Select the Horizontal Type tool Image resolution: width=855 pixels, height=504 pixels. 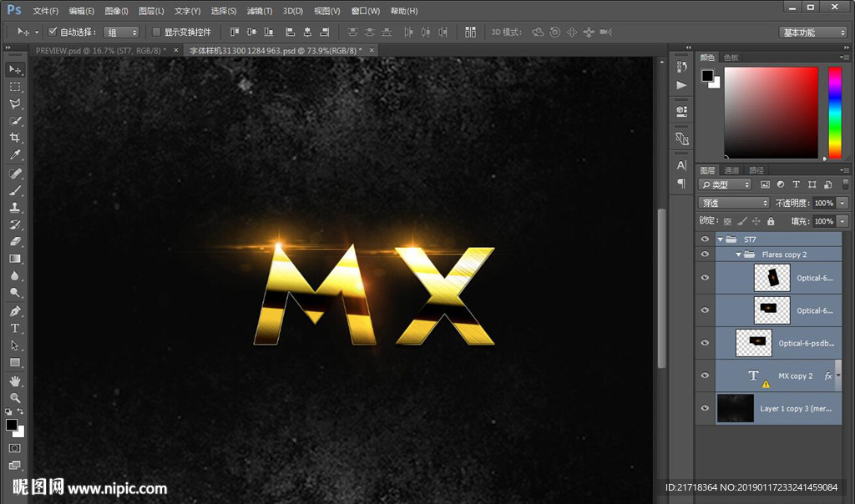[15, 328]
